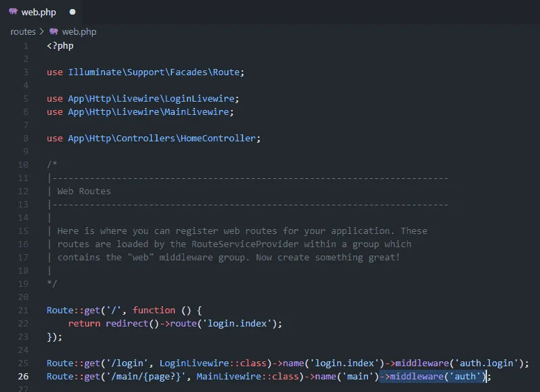Click the comment line starting 'Here is where'
Image resolution: width=540 pixels, height=392 pixels.
pyautogui.click(x=242, y=231)
